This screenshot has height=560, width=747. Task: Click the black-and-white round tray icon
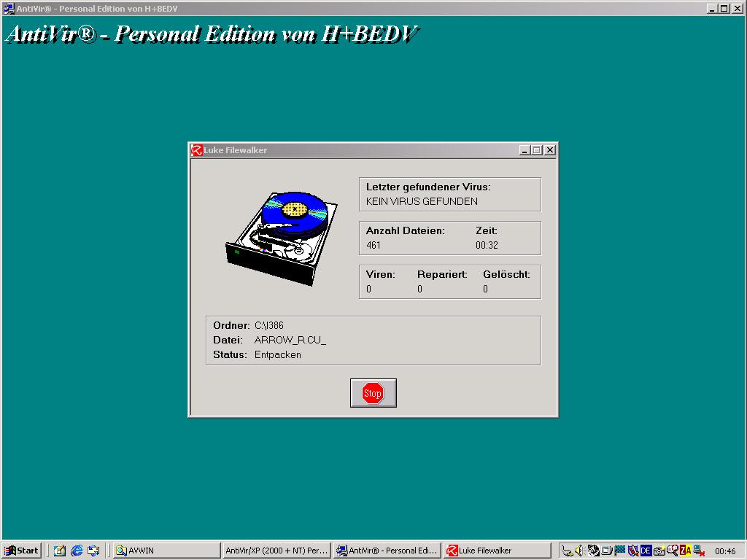[593, 551]
